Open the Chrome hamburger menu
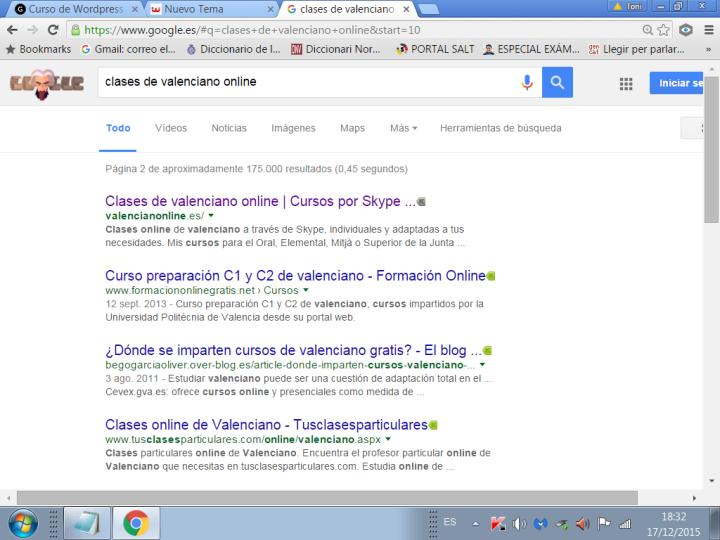720x540 pixels. (709, 30)
